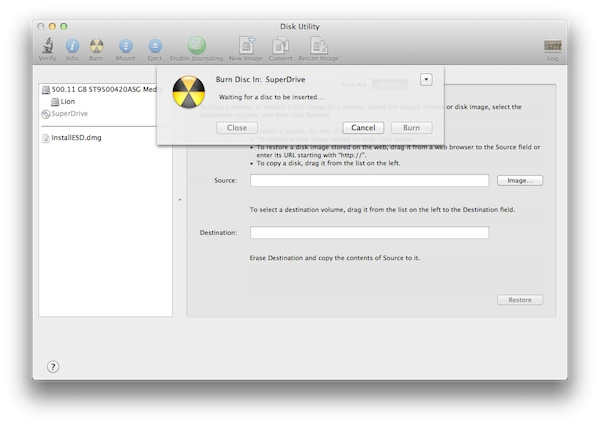The image size is (600, 425).
Task: Select the 500.11 GB ST9500420ASG disk
Action: 100,89
